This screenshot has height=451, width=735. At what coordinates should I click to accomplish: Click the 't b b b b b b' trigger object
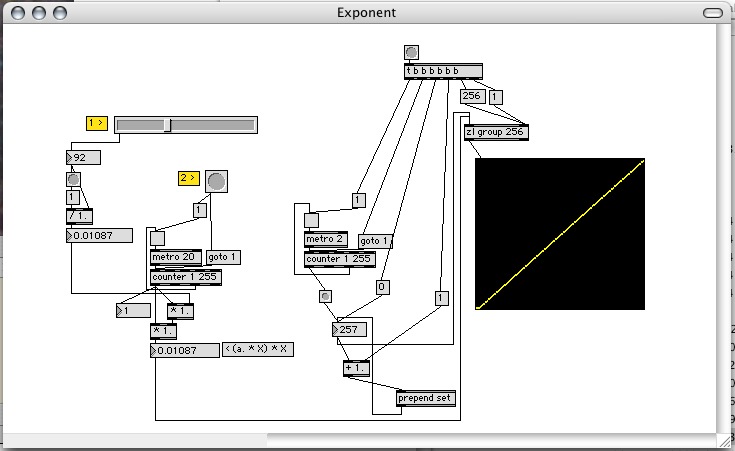[443, 71]
